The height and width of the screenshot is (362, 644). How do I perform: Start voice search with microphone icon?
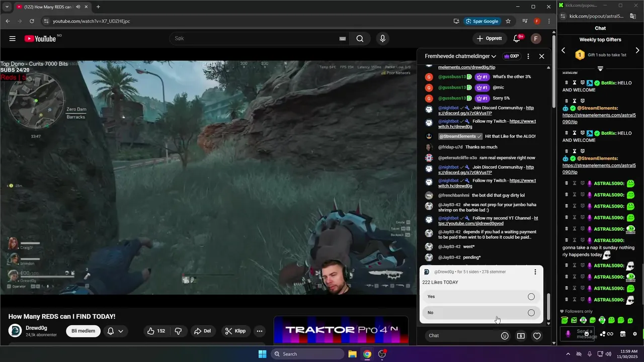click(383, 39)
